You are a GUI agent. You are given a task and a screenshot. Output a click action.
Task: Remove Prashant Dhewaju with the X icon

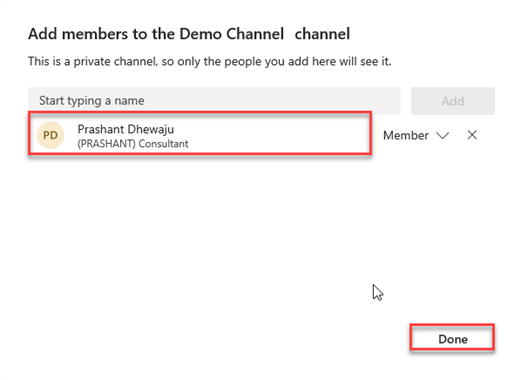click(472, 135)
